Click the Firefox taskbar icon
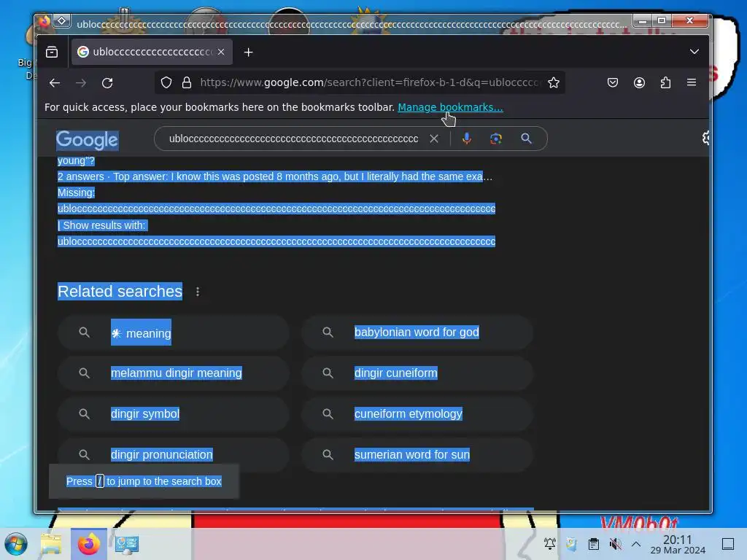The width and height of the screenshot is (747, 560). click(88, 544)
